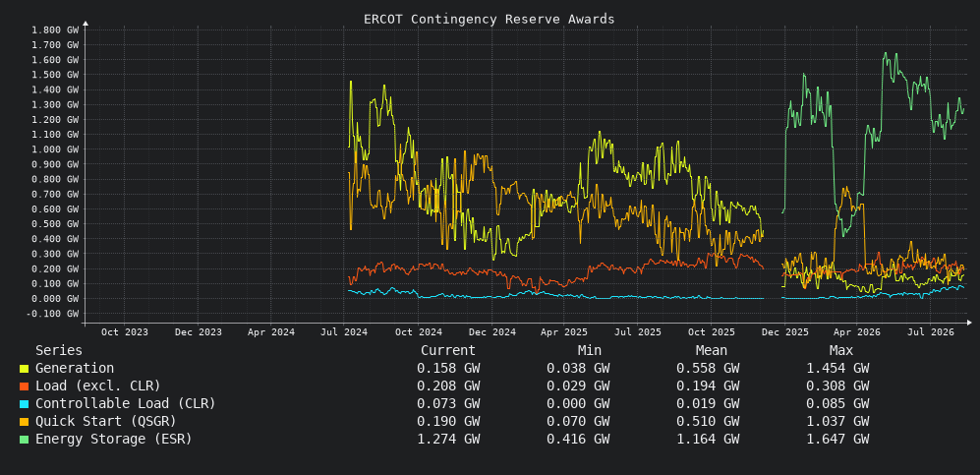Viewport: 980px width, 475px height.
Task: Click the Oct 2023 x-axis label
Action: point(125,332)
